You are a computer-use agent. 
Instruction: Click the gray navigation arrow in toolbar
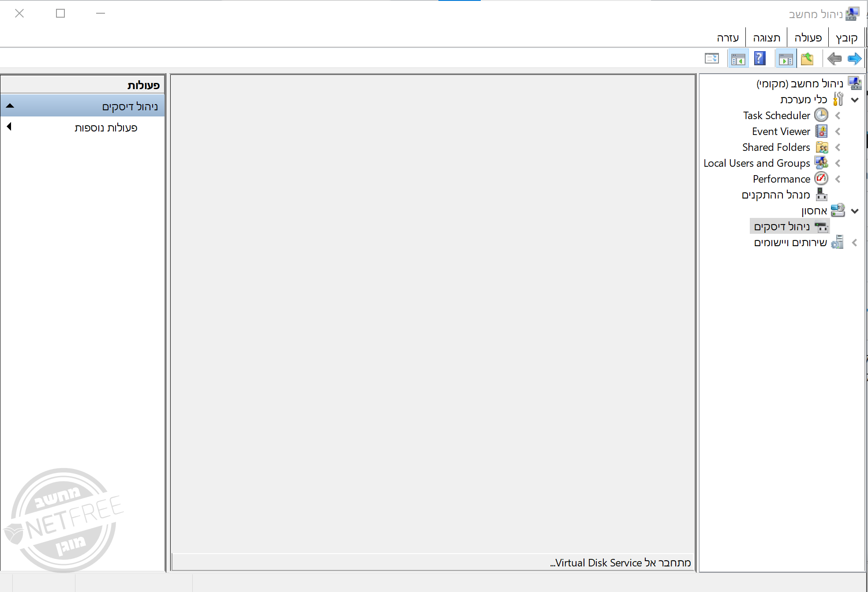tap(834, 59)
